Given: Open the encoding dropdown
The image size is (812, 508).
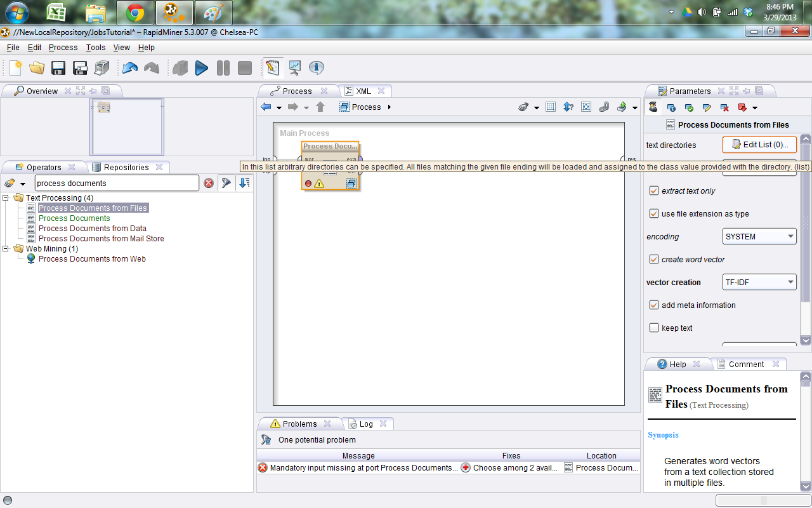Looking at the screenshot, I should pos(759,236).
